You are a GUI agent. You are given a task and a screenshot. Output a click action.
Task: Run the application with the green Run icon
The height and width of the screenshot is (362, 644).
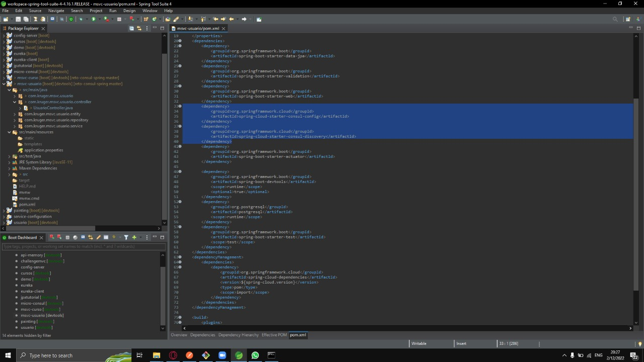(x=94, y=19)
